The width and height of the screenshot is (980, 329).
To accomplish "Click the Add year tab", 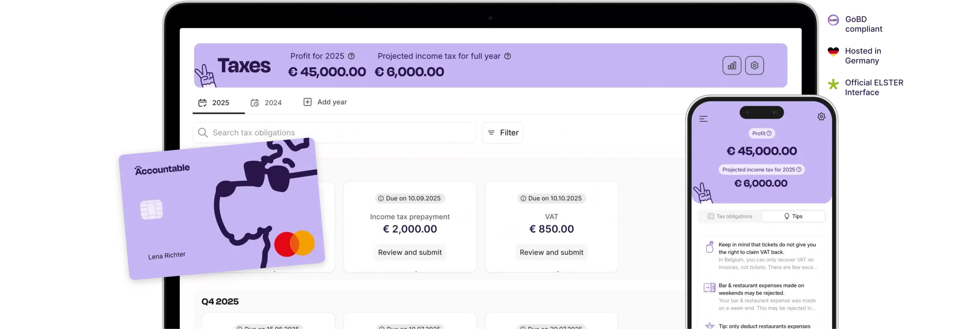I will click(325, 102).
